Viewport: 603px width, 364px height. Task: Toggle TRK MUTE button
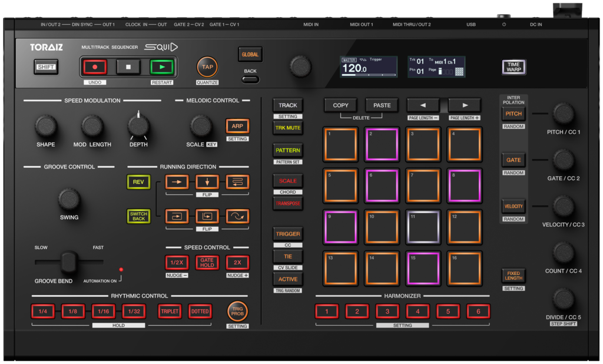click(287, 128)
